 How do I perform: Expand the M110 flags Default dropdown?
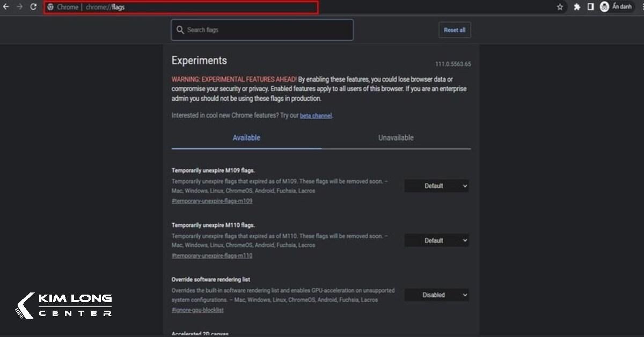click(x=436, y=241)
